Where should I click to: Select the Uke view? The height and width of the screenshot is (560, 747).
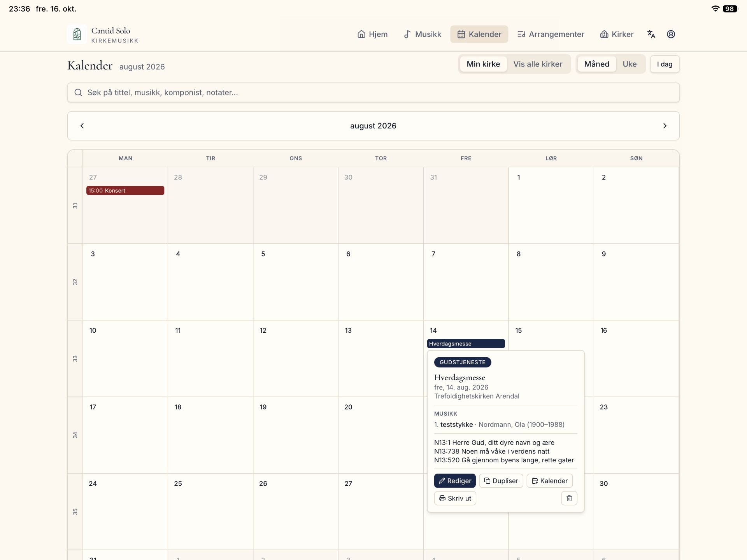tap(630, 64)
